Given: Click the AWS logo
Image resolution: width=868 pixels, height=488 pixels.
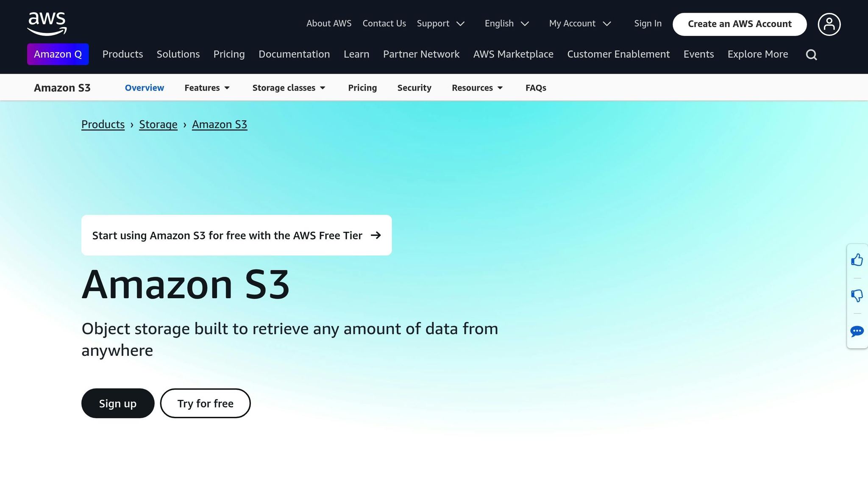Looking at the screenshot, I should 47,24.
